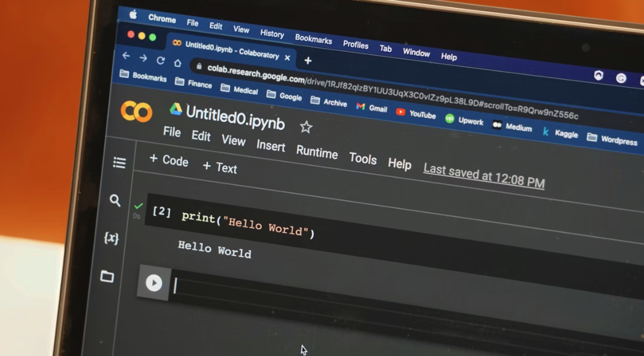Open the Kaggle bookmark
This screenshot has height=356, width=644.
(560, 133)
